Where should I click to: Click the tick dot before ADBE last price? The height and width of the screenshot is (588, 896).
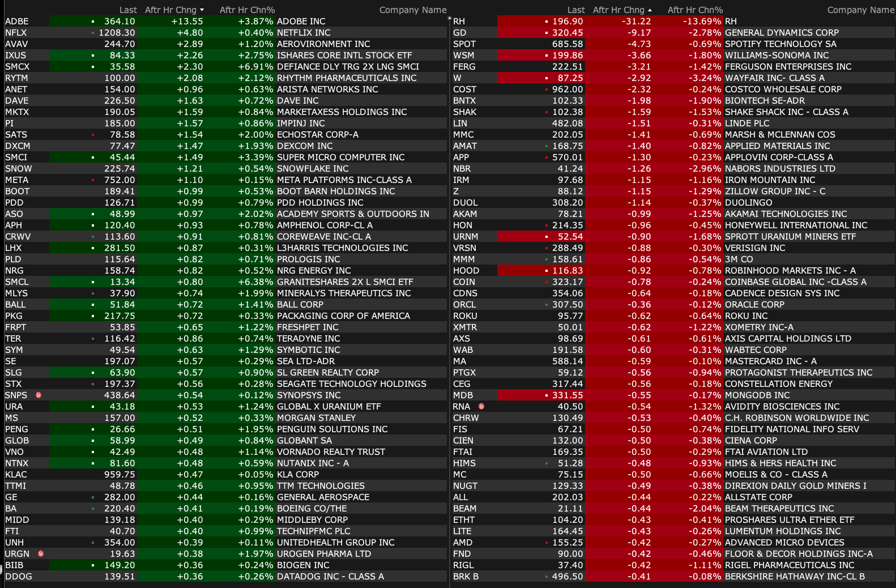pyautogui.click(x=93, y=22)
